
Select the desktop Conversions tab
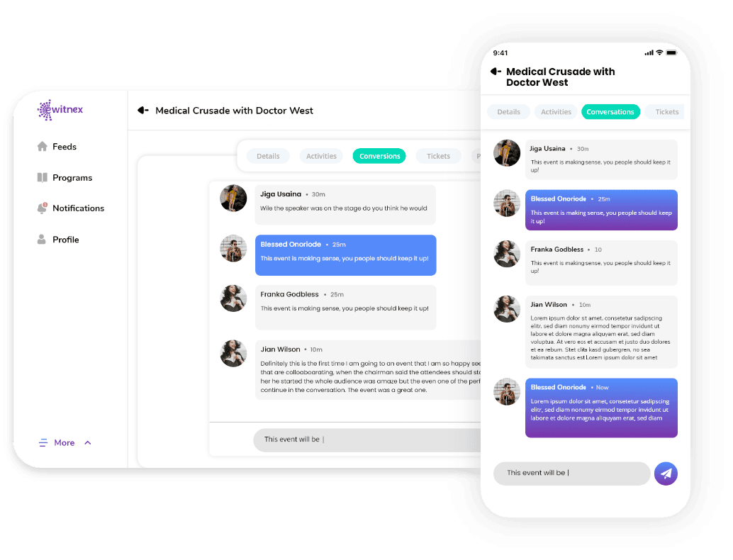pos(379,156)
